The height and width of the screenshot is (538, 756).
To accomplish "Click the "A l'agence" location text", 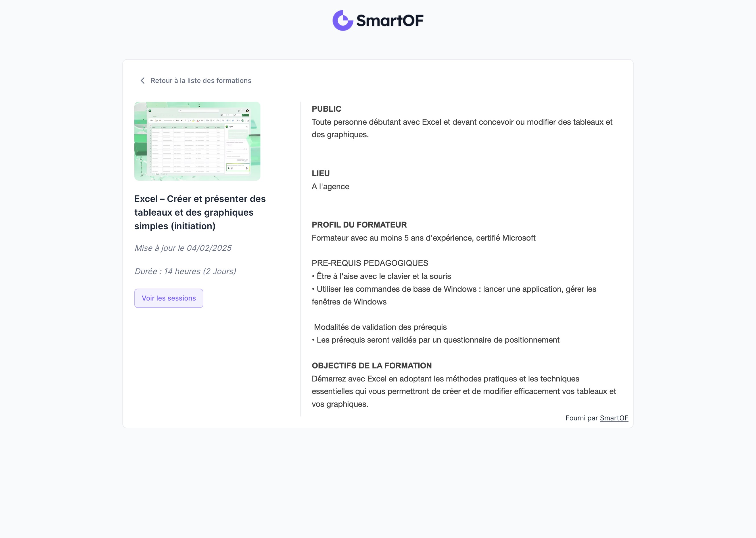I will coord(330,187).
